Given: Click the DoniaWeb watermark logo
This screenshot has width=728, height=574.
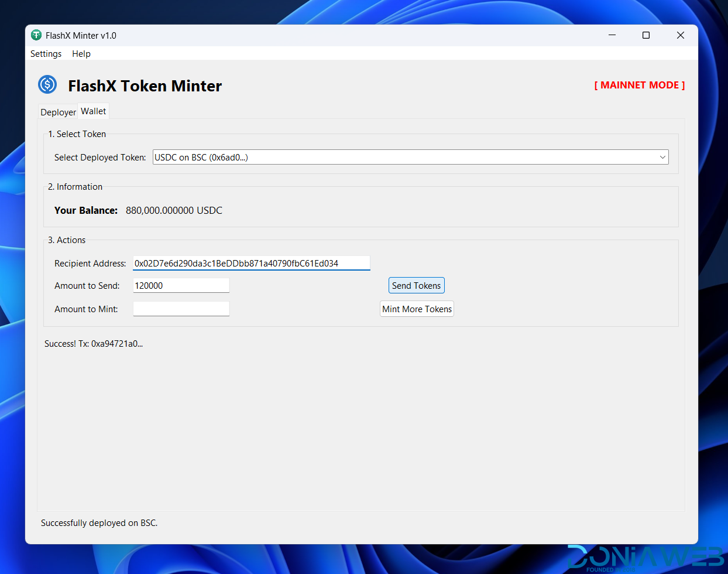Looking at the screenshot, I should (x=646, y=557).
